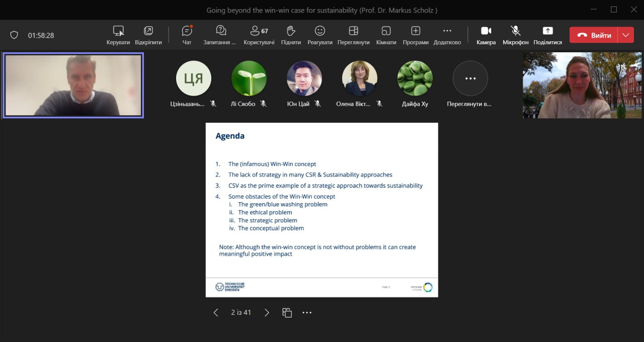Viewport: 644px width, 342px height.
Task: Click 'The conceptual problem' item
Action: pos(271,228)
